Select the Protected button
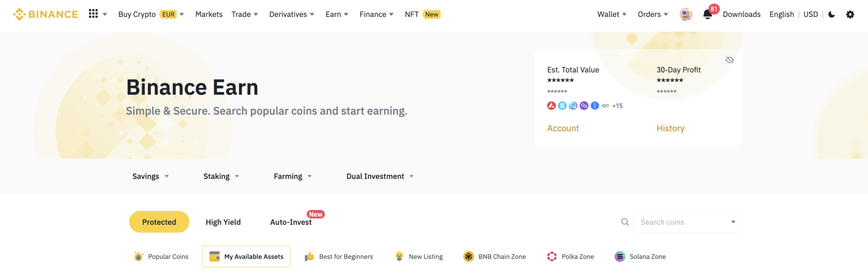The width and height of the screenshot is (868, 280). pyautogui.click(x=159, y=222)
